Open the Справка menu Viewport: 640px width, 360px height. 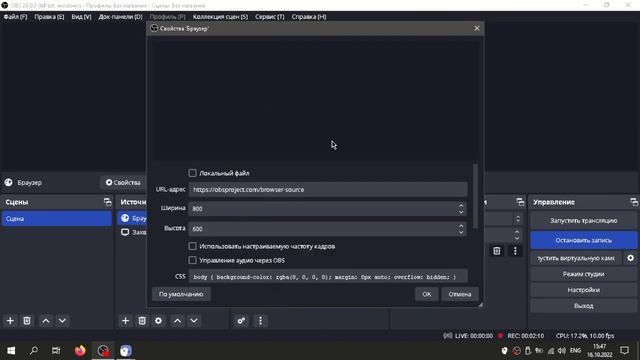click(x=309, y=17)
